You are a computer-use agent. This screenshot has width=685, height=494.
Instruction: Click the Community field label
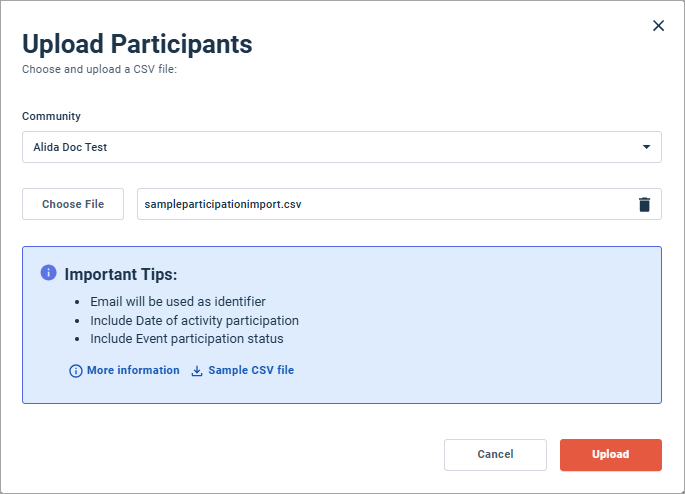52,116
